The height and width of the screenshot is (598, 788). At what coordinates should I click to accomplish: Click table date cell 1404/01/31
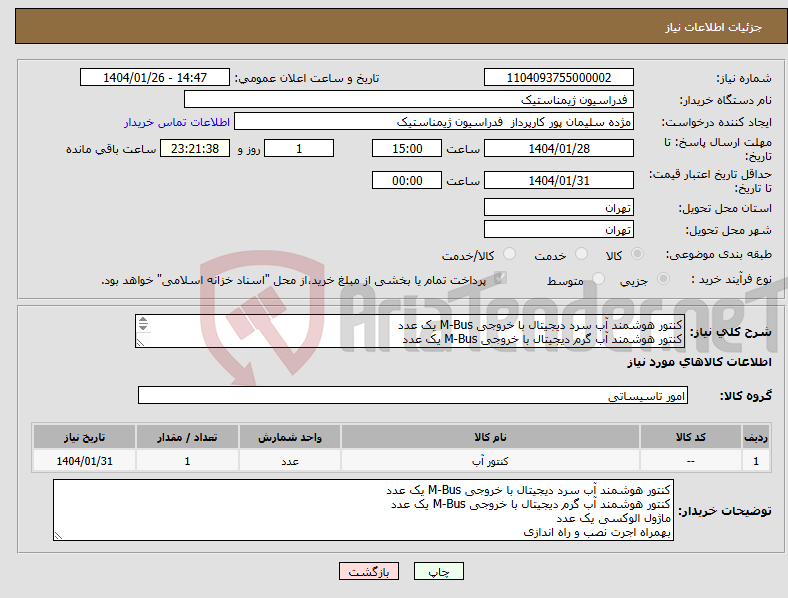[84, 460]
